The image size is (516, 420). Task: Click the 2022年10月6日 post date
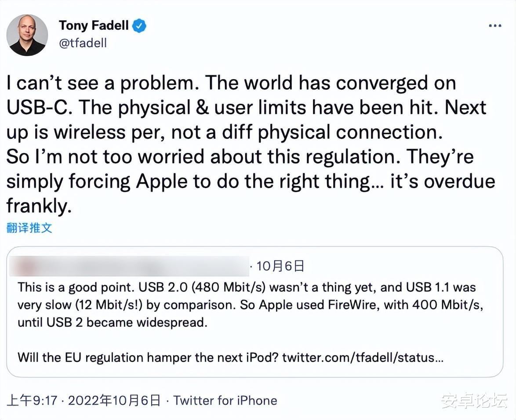(x=114, y=401)
